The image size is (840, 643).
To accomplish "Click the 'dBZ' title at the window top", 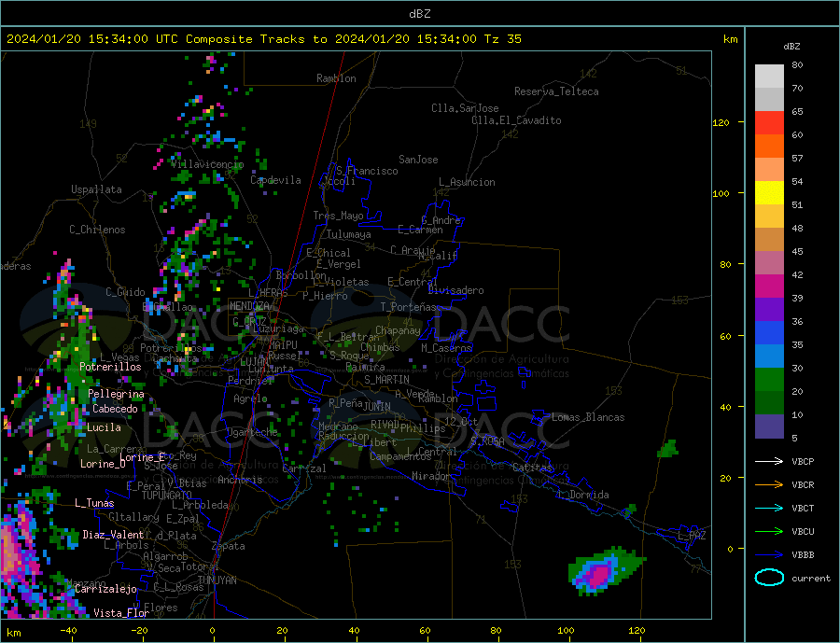I will pyautogui.click(x=419, y=14).
